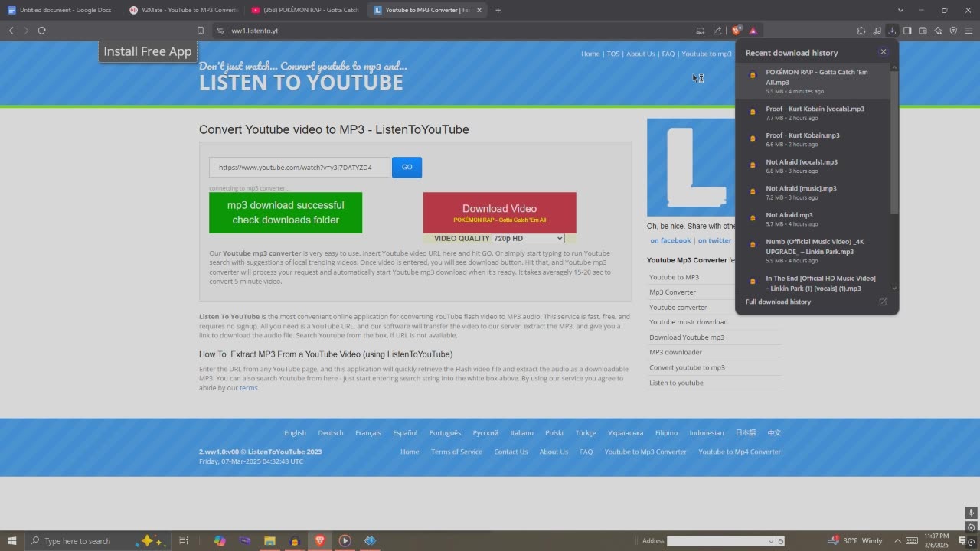Open a new tab with the plus button
The height and width of the screenshot is (551, 980).
click(498, 10)
